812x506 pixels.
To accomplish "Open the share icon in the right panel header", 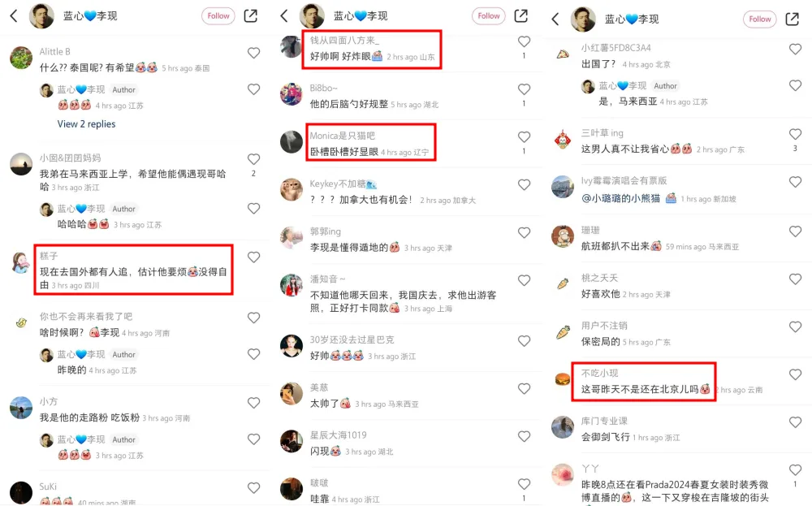I will tap(793, 19).
